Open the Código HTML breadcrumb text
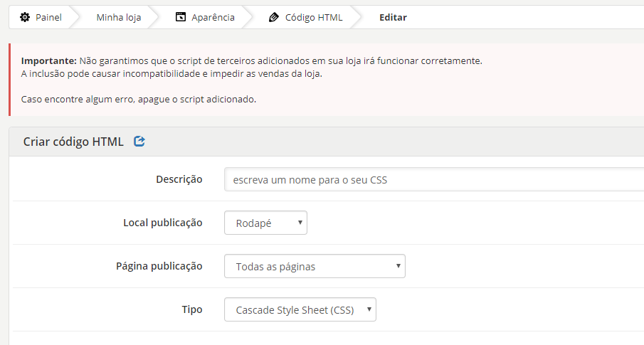 tap(314, 17)
